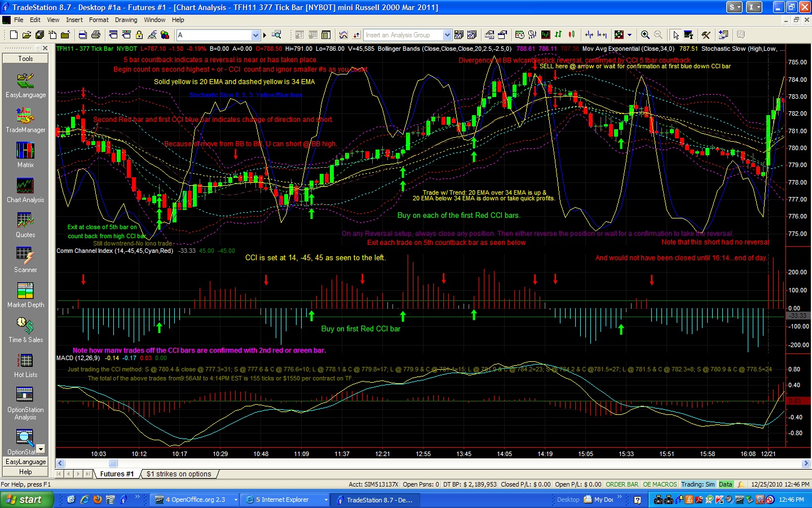The width and height of the screenshot is (812, 508).
Task: Switch to the Futures #1 workspace tab
Action: (117, 474)
